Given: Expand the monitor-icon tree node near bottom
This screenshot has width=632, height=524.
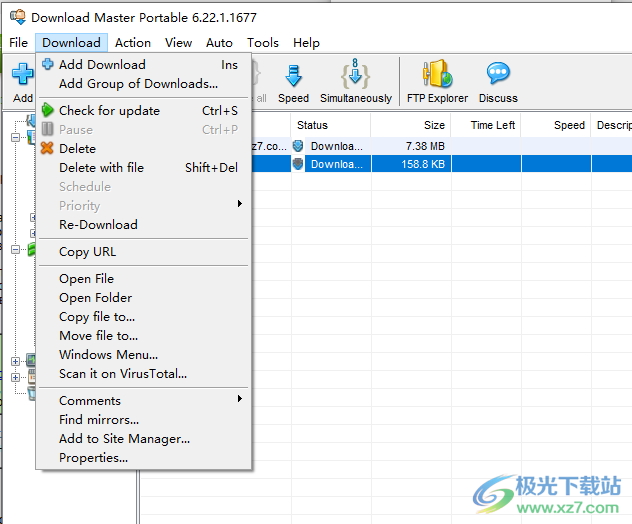Looking at the screenshot, I should (15, 361).
